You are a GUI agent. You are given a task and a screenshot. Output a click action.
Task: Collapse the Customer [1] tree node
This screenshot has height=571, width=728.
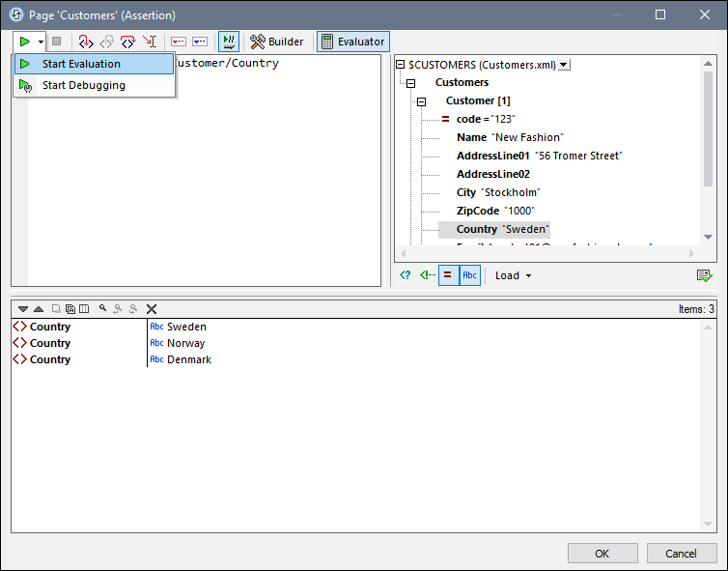point(421,101)
